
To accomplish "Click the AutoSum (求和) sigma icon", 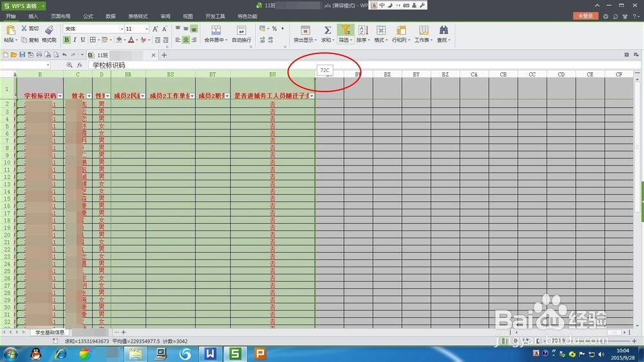I will pyautogui.click(x=327, y=30).
